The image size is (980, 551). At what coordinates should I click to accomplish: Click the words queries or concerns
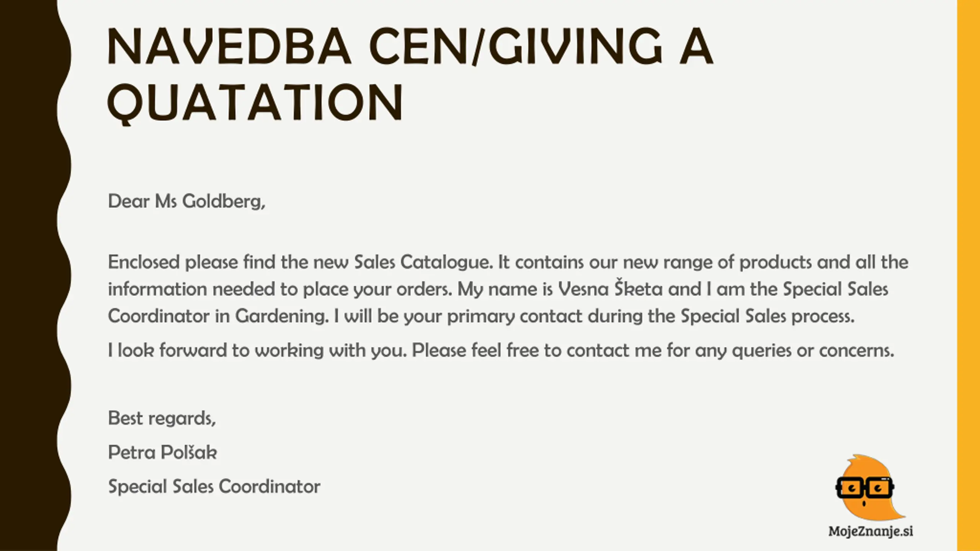coord(813,350)
